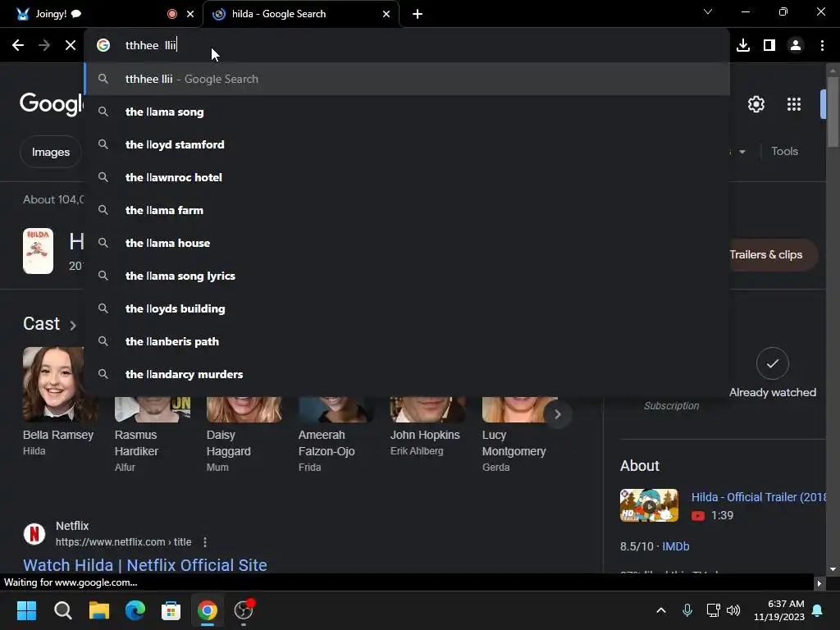Open Microsoft Store from taskbar

[171, 610]
